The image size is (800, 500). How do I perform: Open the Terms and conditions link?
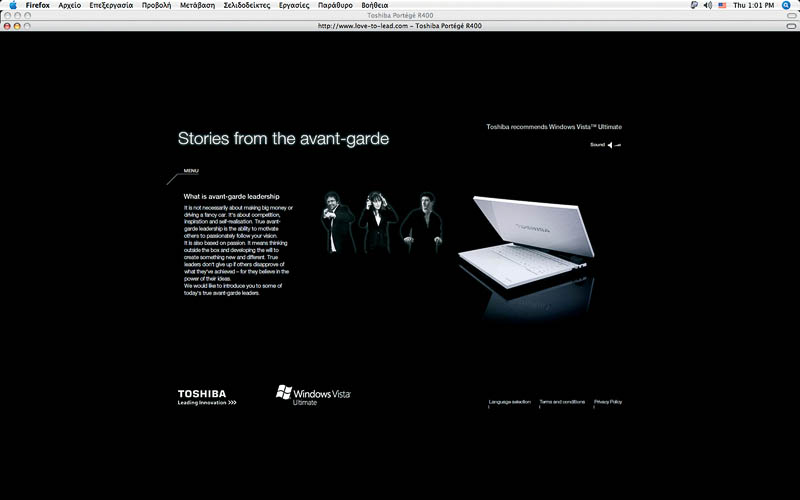(562, 402)
